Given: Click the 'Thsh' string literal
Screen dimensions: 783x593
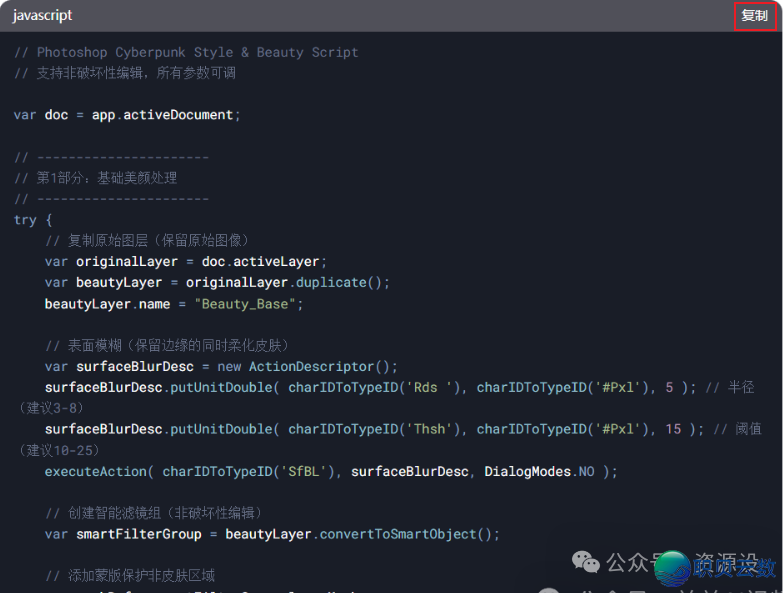Looking at the screenshot, I should pos(432,429).
